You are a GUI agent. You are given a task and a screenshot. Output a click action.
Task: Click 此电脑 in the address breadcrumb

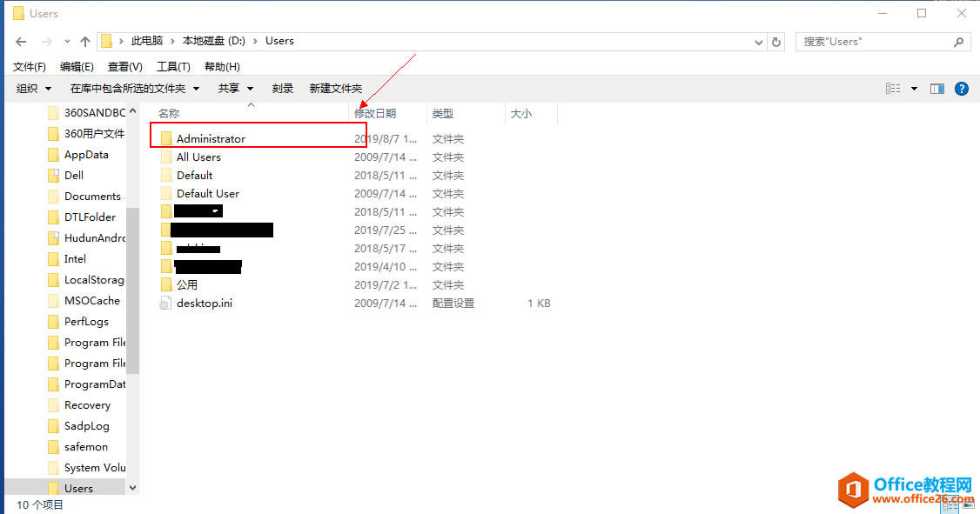[147, 41]
